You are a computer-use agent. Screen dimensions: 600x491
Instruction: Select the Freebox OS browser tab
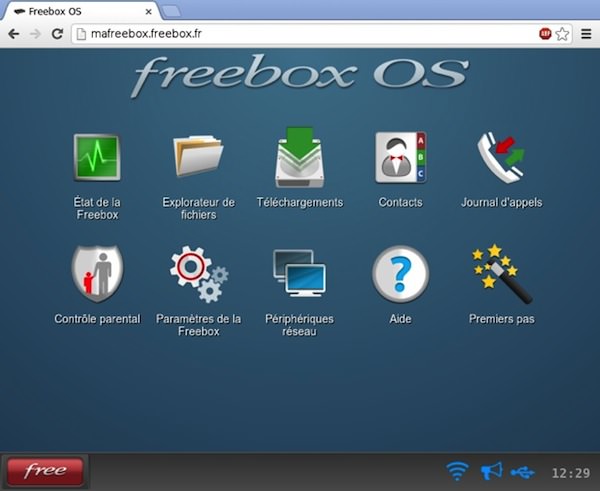(80, 11)
